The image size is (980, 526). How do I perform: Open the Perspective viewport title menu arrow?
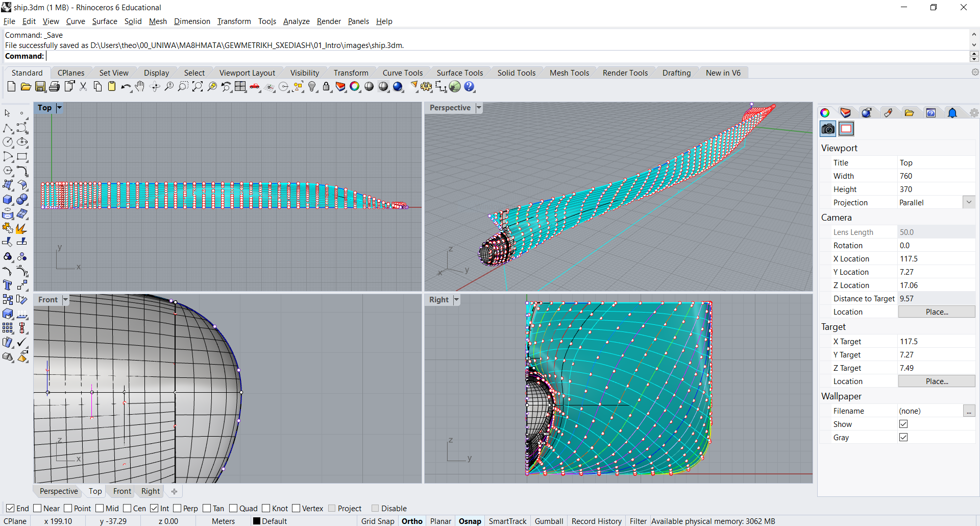coord(479,108)
